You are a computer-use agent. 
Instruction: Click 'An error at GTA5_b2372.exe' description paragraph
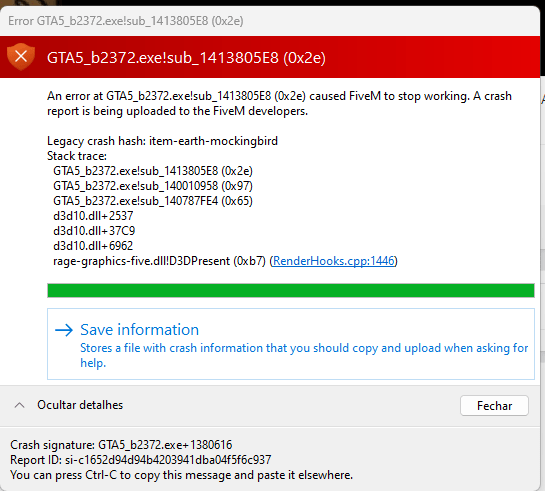(279, 104)
